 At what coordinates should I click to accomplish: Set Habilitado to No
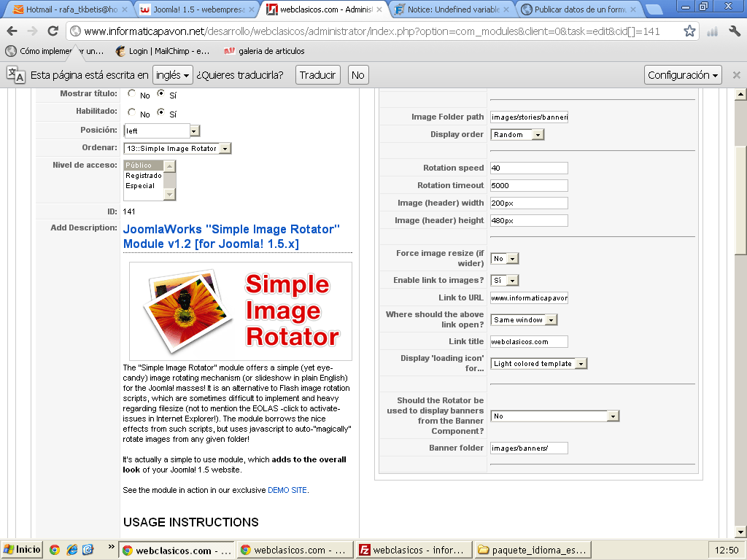(x=131, y=112)
